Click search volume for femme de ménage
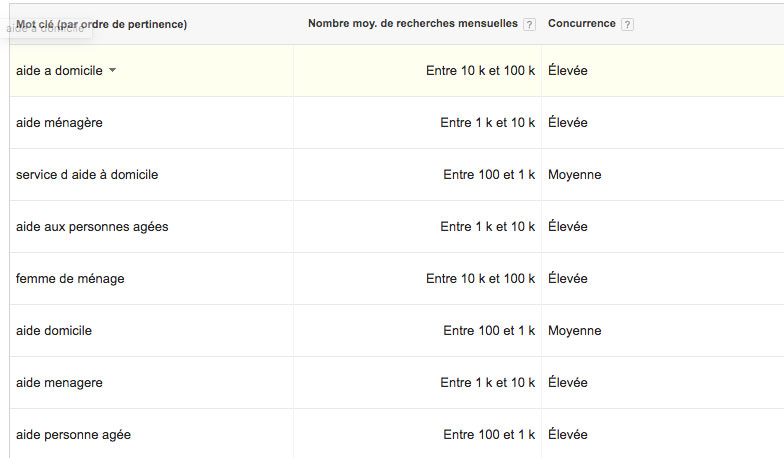This screenshot has height=458, width=784. click(x=480, y=278)
